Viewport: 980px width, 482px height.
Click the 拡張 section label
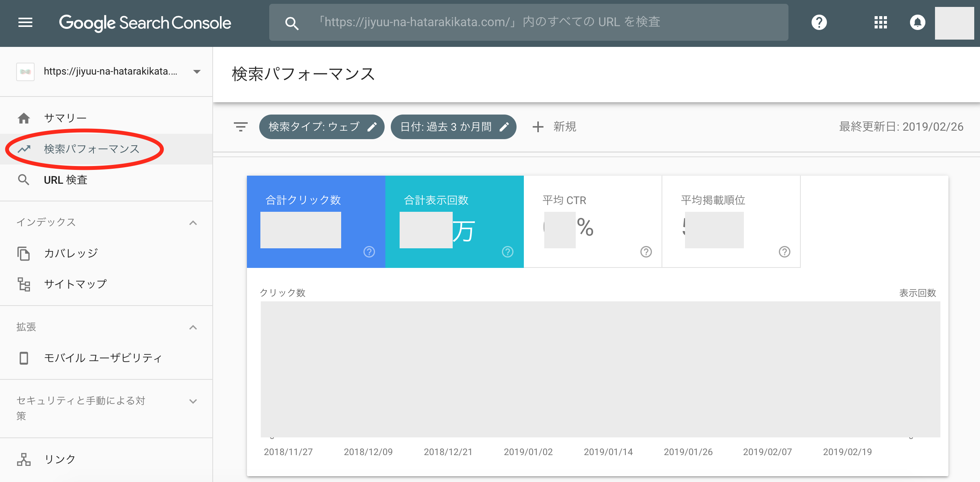pyautogui.click(x=26, y=327)
